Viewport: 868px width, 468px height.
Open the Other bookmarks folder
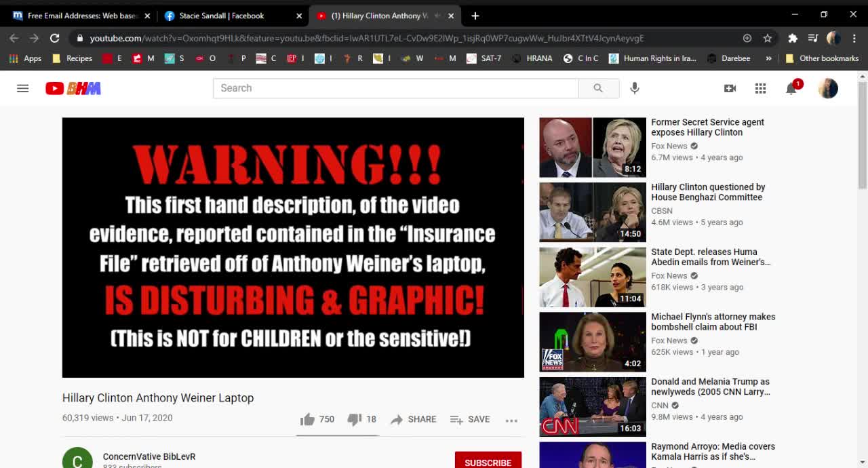[822, 58]
